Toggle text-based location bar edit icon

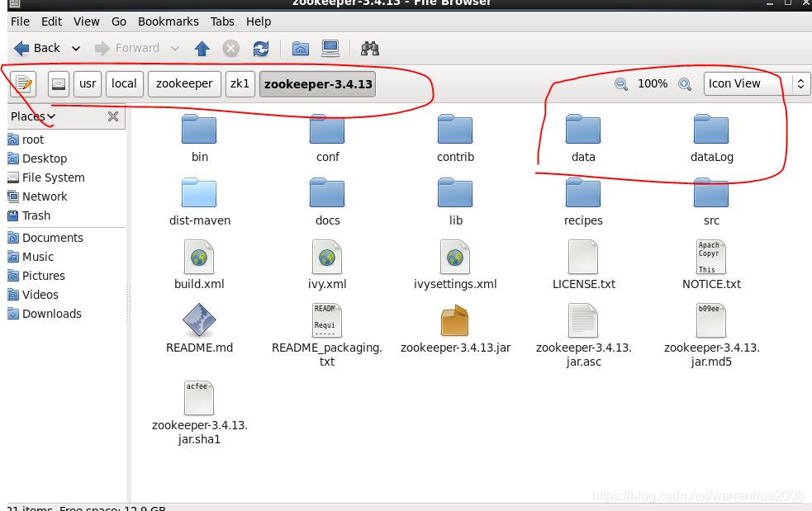(23, 83)
